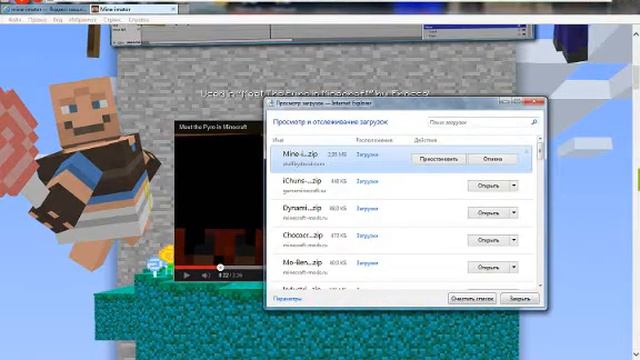
Task: Click the video progress slider handle
Action: pos(220,267)
